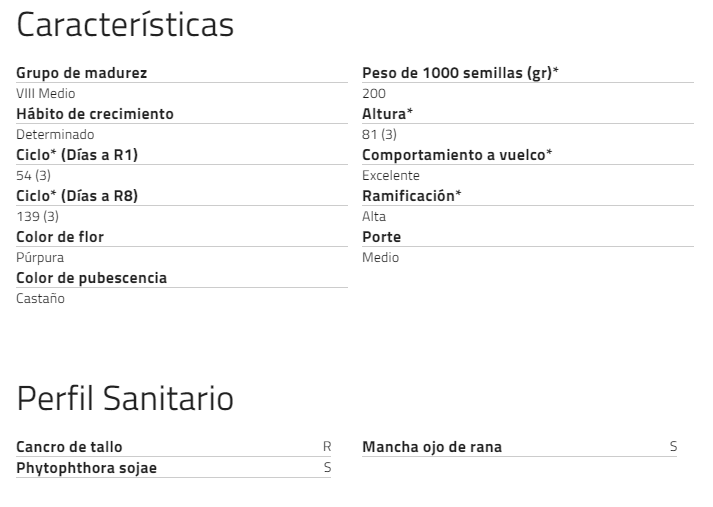Viewport: 713px width, 507px height.
Task: Select the Peso de 1000 semillas label
Action: [460, 73]
